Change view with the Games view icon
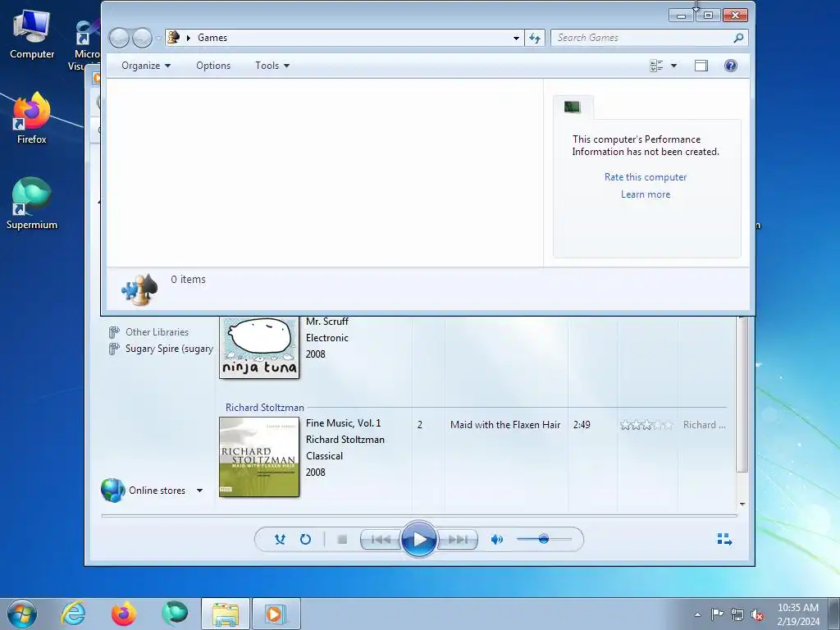Viewport: 840px width, 630px height. coord(656,66)
